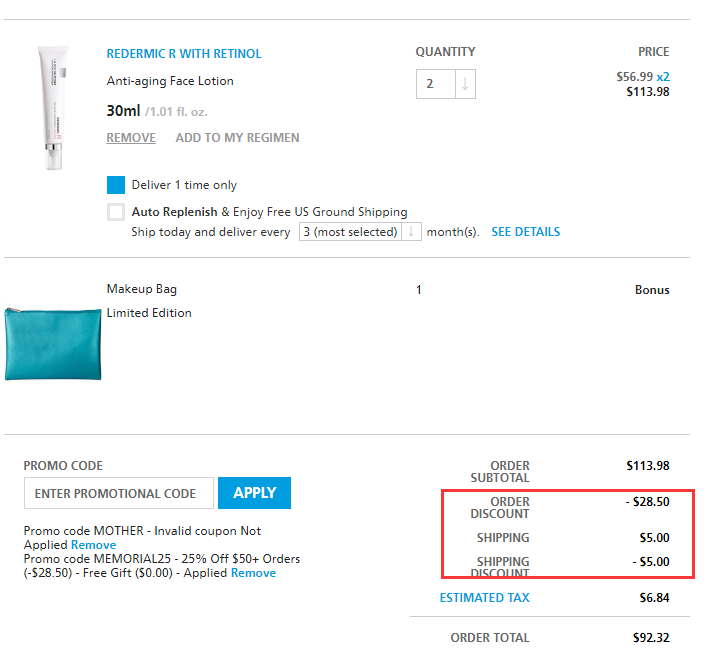This screenshot has width=705, height=670.
Task: Click the Order Total amount
Action: (x=651, y=638)
